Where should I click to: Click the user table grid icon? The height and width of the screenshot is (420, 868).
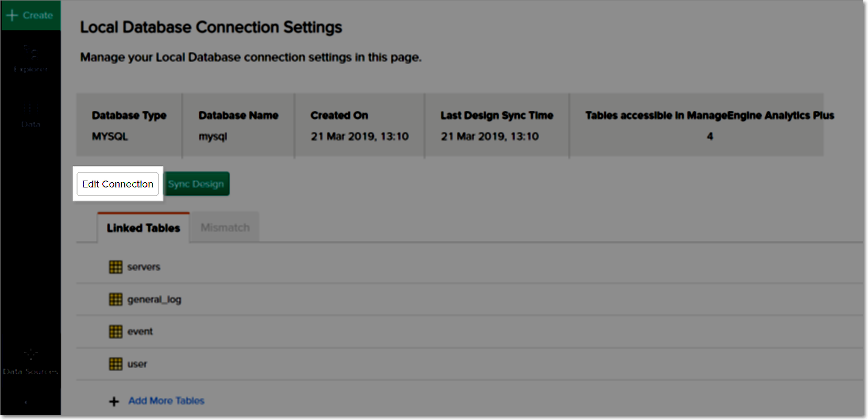[115, 364]
